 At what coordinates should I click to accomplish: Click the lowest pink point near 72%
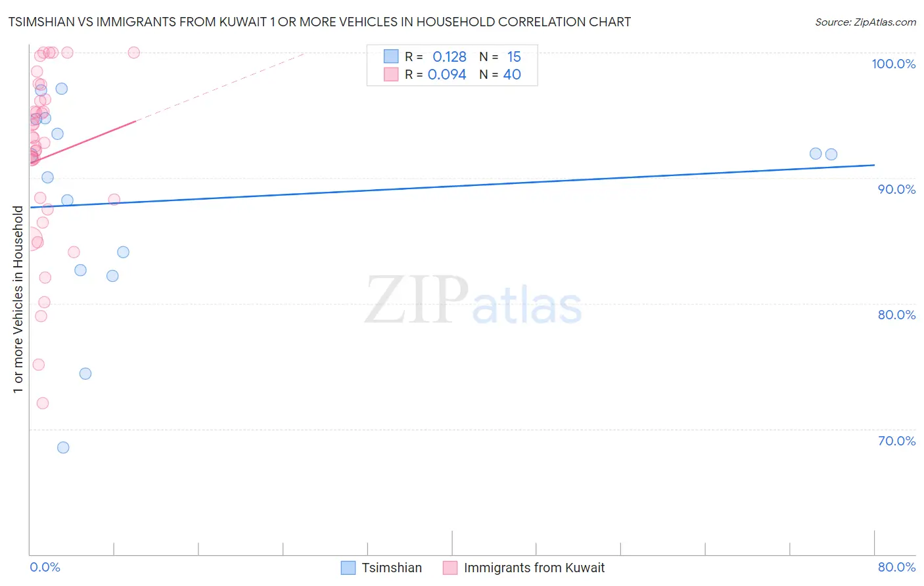43,403
